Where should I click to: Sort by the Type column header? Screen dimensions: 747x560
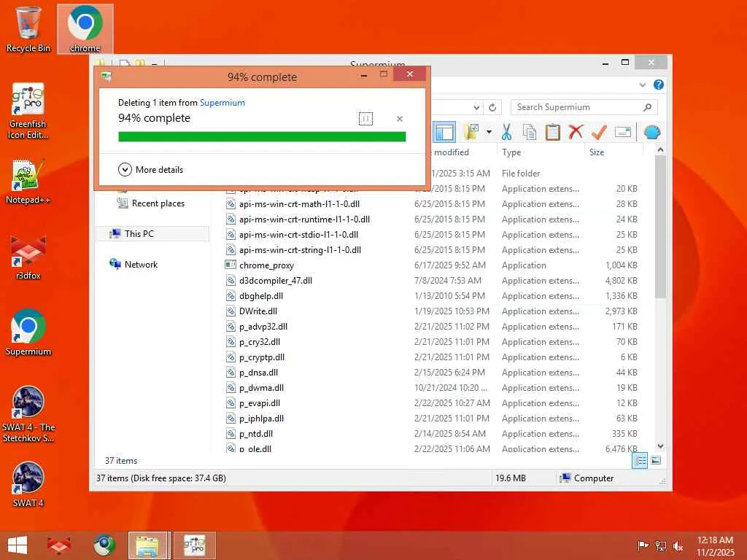(511, 152)
